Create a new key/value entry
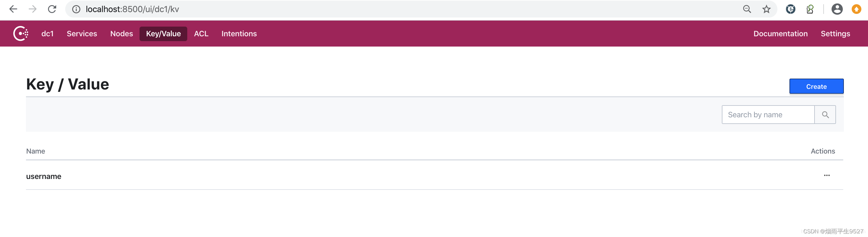 pyautogui.click(x=816, y=86)
